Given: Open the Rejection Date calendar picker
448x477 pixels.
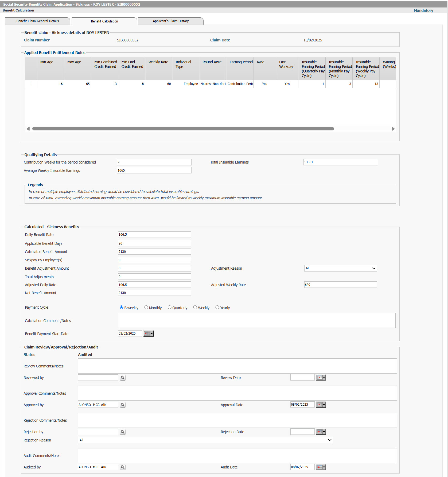Looking at the screenshot, I should click(x=321, y=432).
